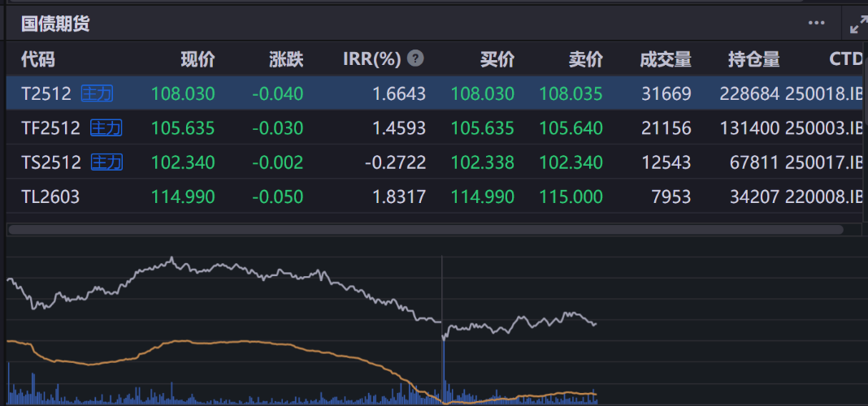Click CTD bond 250018.IB
The image size is (868, 406).
(x=824, y=93)
